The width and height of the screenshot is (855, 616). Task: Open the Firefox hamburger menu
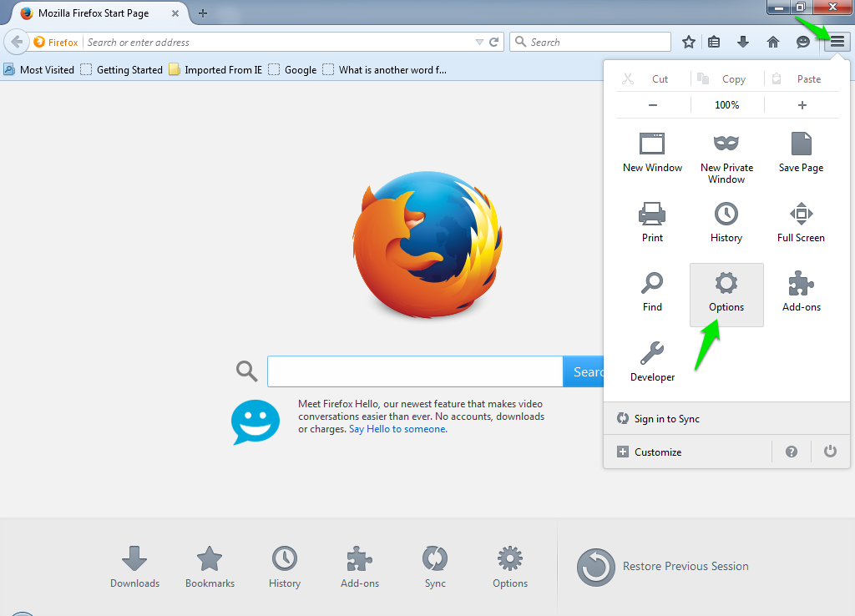coord(837,41)
